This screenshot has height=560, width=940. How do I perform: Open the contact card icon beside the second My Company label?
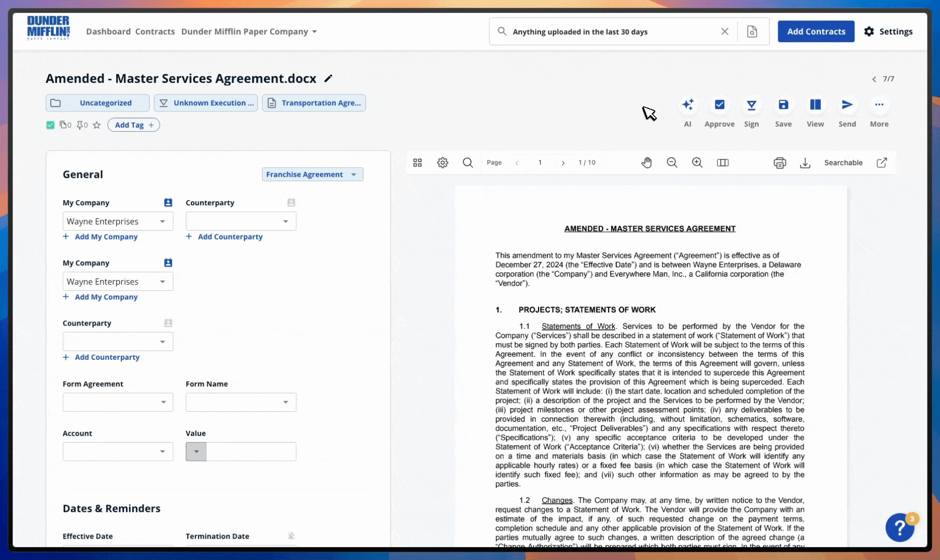pos(168,263)
